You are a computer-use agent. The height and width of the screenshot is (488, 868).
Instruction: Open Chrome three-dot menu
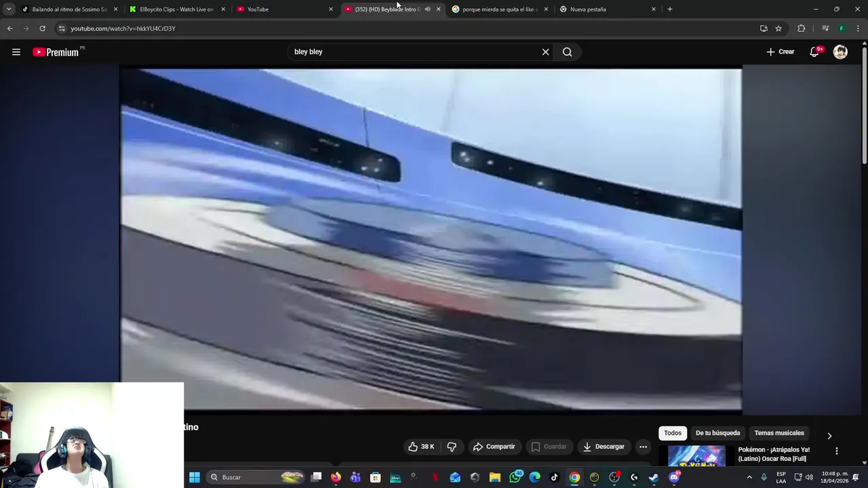click(x=859, y=28)
